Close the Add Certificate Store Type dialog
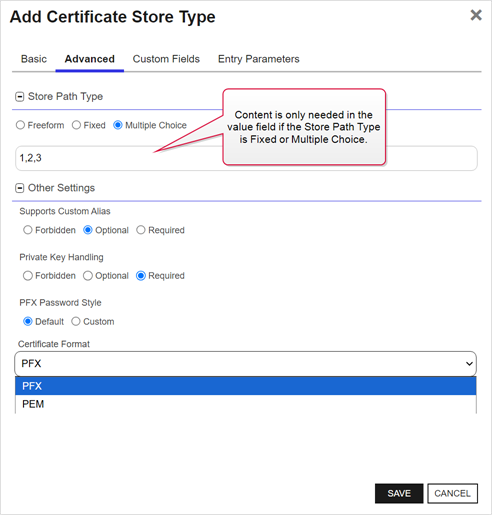Viewport: 492px width, 515px height. (x=476, y=15)
